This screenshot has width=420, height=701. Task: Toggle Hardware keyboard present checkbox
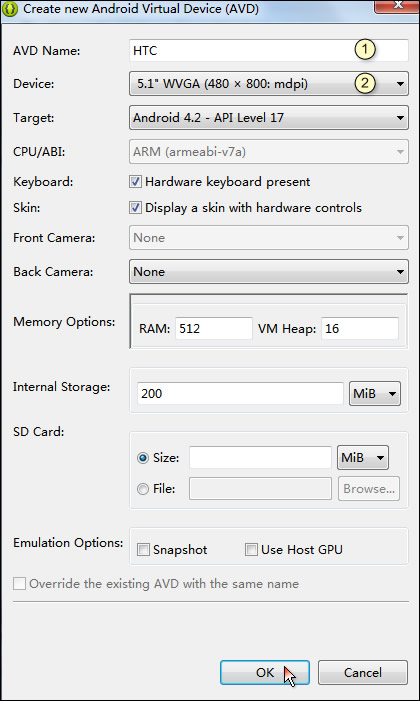(136, 182)
